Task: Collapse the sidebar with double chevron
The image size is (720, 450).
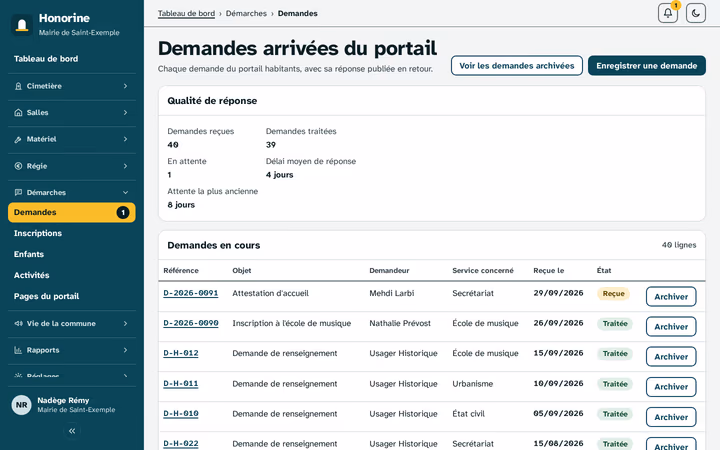Action: [72, 431]
